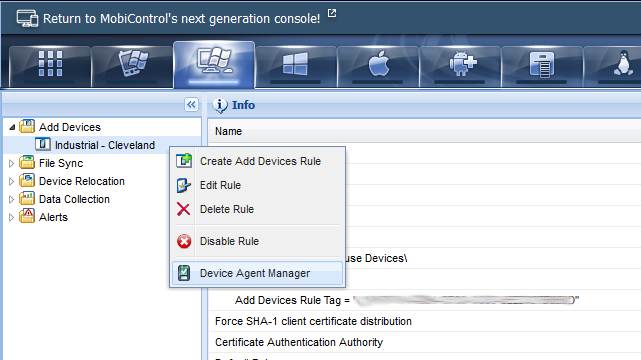Choose Disable Rule from context menu
641x360 pixels.
(258, 241)
